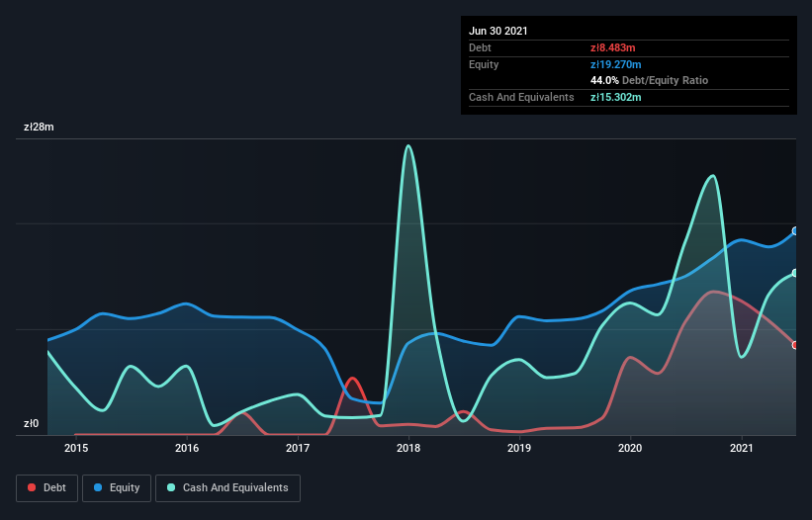This screenshot has height=520, width=812.
Task: Click the 2020 x-axis label
Action: 630,448
